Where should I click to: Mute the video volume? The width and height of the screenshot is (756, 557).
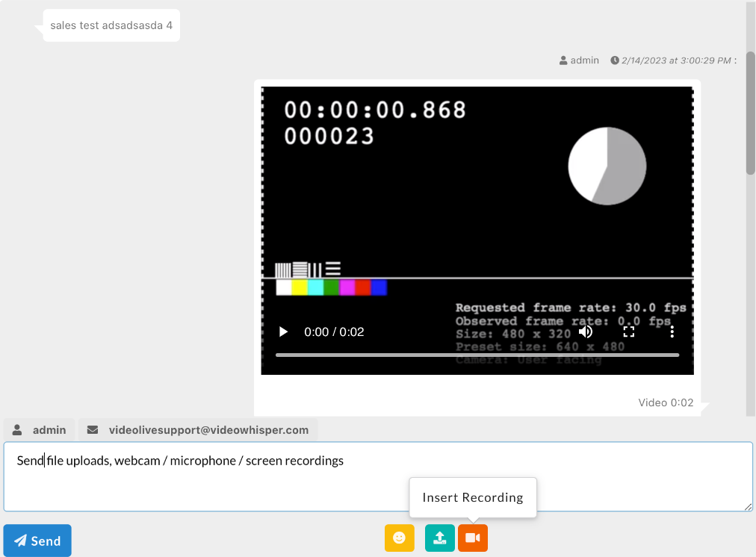pyautogui.click(x=586, y=332)
